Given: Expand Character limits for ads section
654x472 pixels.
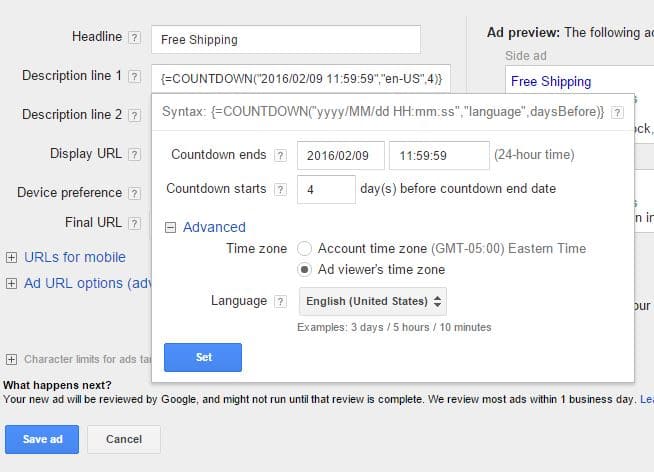Looking at the screenshot, I should coord(12,359).
